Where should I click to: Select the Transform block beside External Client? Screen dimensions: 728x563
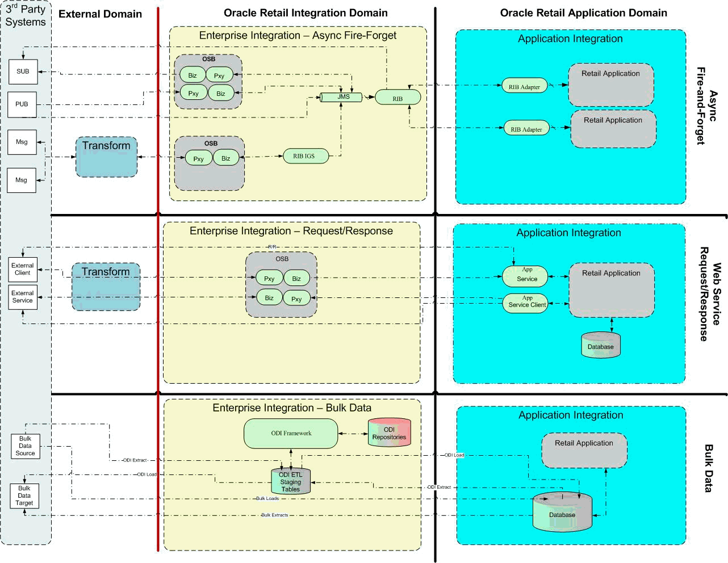pos(106,287)
